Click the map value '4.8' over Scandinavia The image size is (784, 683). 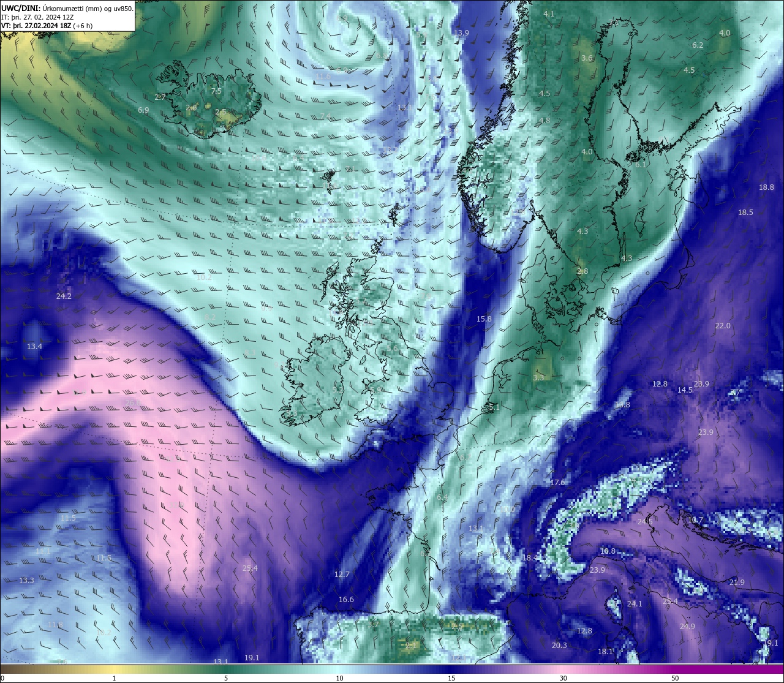[545, 120]
